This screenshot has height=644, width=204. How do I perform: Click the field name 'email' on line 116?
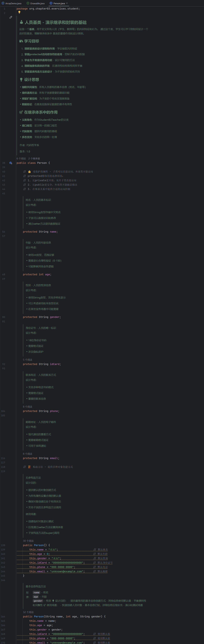(54, 458)
